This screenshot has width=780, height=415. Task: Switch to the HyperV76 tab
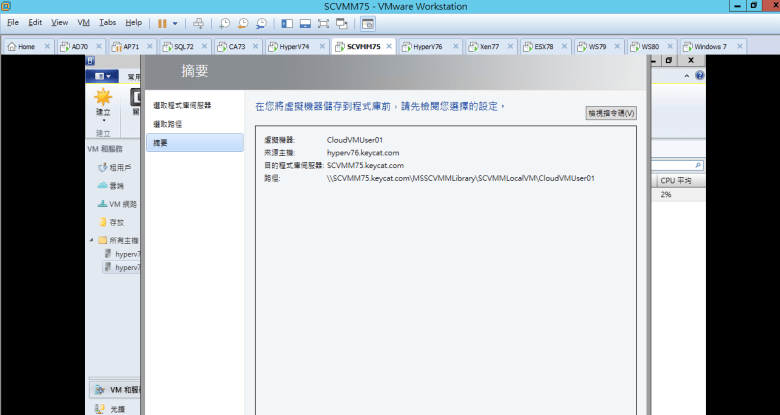tap(428, 46)
